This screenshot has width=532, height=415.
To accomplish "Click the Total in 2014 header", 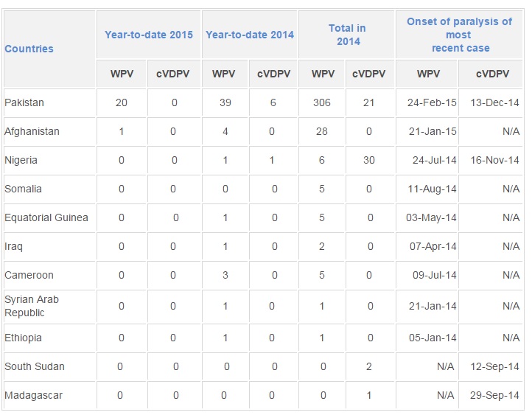I will (x=347, y=35).
